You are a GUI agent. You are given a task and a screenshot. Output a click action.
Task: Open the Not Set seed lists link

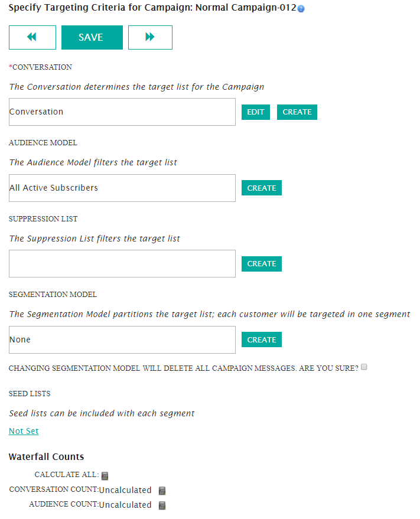[x=24, y=431]
